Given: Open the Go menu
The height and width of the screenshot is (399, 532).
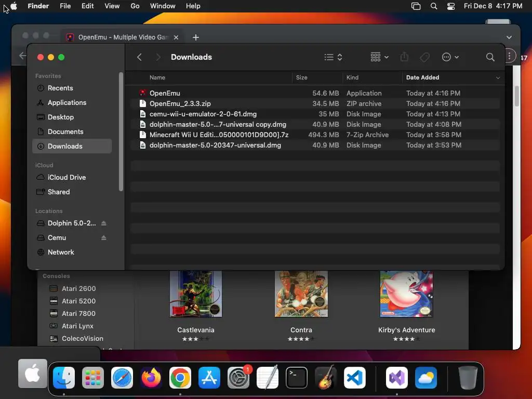Looking at the screenshot, I should click(135, 6).
